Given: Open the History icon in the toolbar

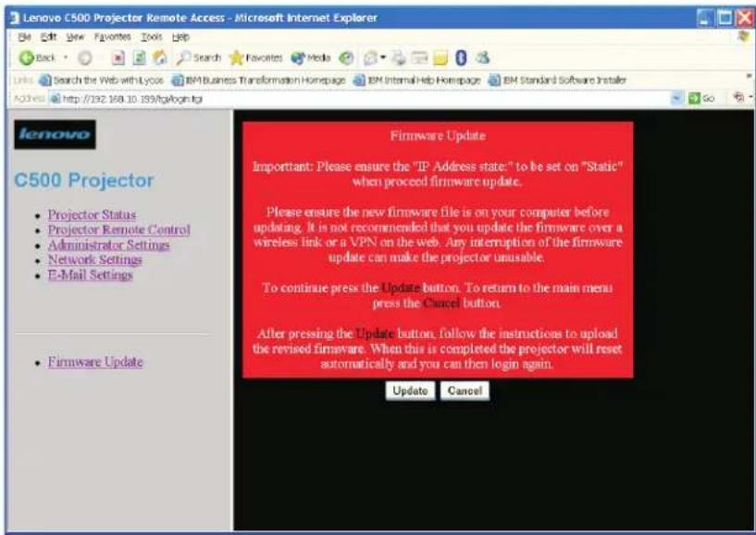Looking at the screenshot, I should point(346,58).
